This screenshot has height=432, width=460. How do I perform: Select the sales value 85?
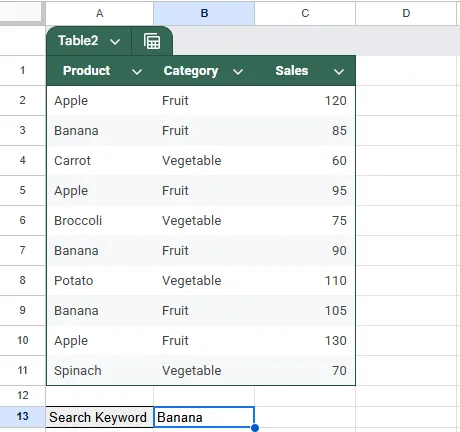click(305, 131)
